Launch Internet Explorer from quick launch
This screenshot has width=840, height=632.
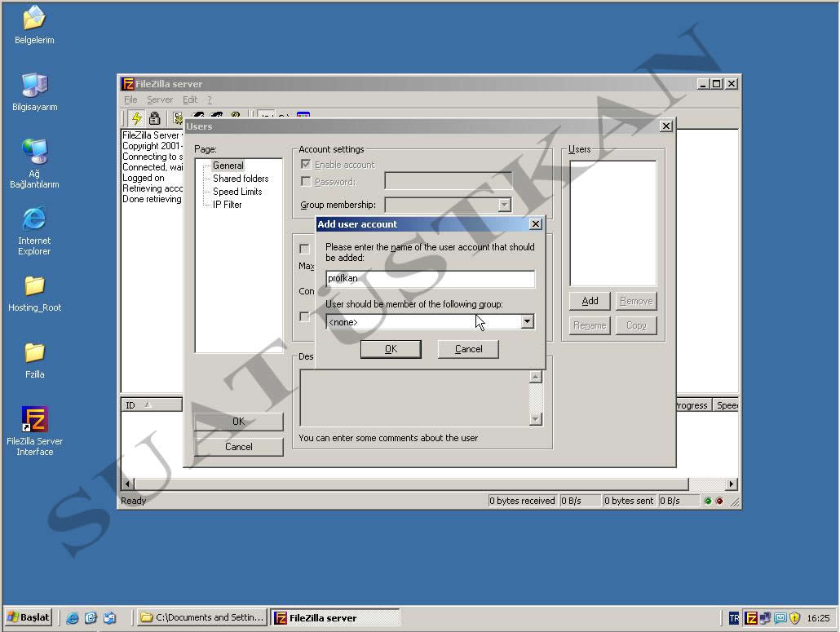coord(73,618)
